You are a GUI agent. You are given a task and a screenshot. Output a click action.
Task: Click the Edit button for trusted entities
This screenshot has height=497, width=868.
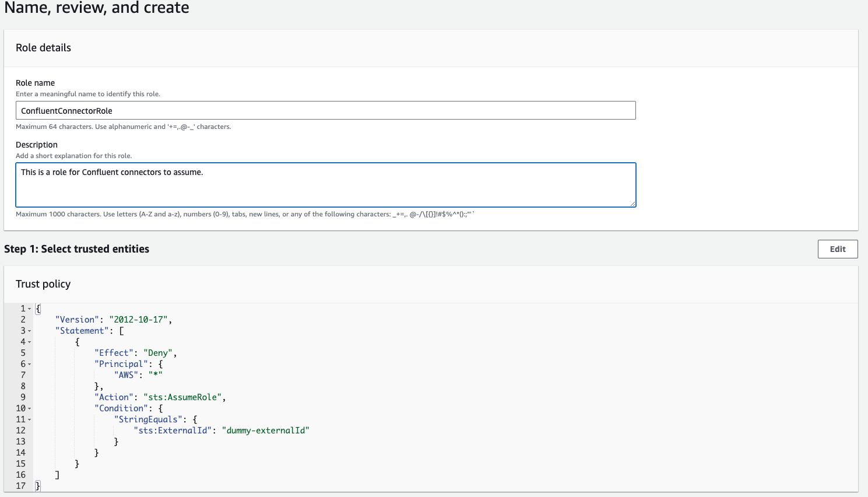[838, 249]
